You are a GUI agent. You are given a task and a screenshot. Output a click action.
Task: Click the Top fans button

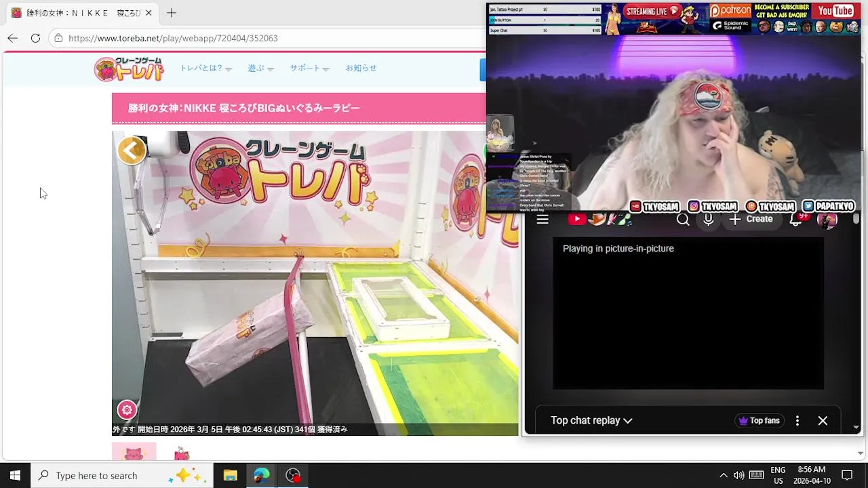[759, 421]
